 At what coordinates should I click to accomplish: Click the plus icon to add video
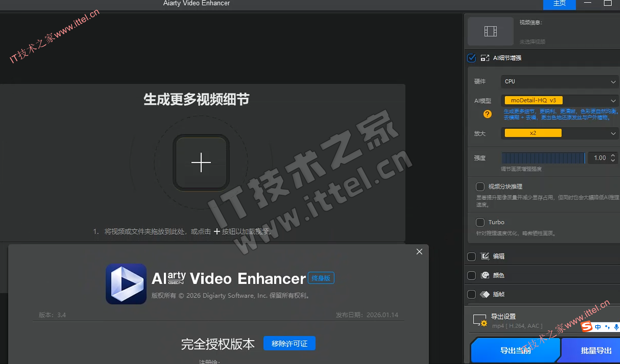tap(201, 162)
